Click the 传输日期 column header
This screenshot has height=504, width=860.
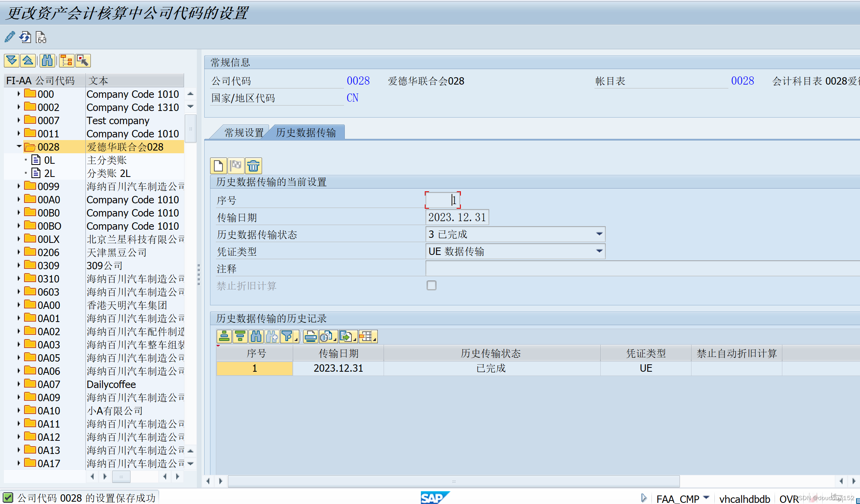[338, 353]
